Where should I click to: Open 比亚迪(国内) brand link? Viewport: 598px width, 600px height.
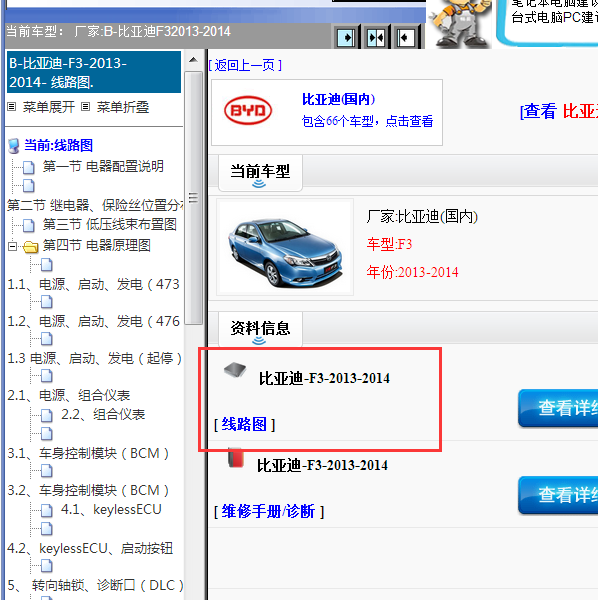coord(338,99)
